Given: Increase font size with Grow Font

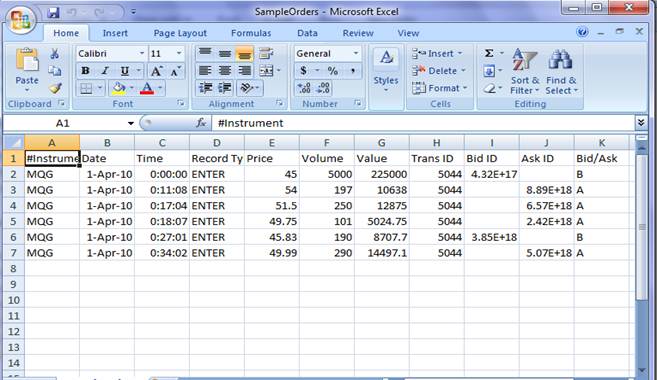Looking at the screenshot, I should coord(156,71).
